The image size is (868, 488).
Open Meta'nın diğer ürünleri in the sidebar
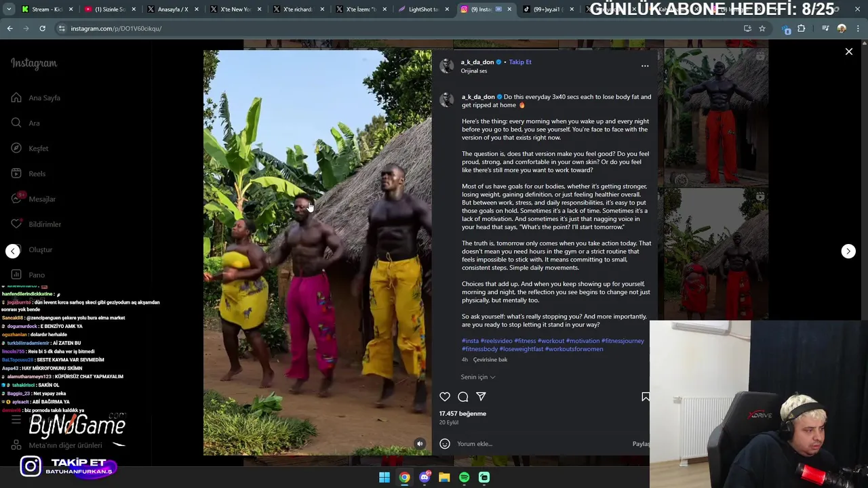[x=57, y=445]
